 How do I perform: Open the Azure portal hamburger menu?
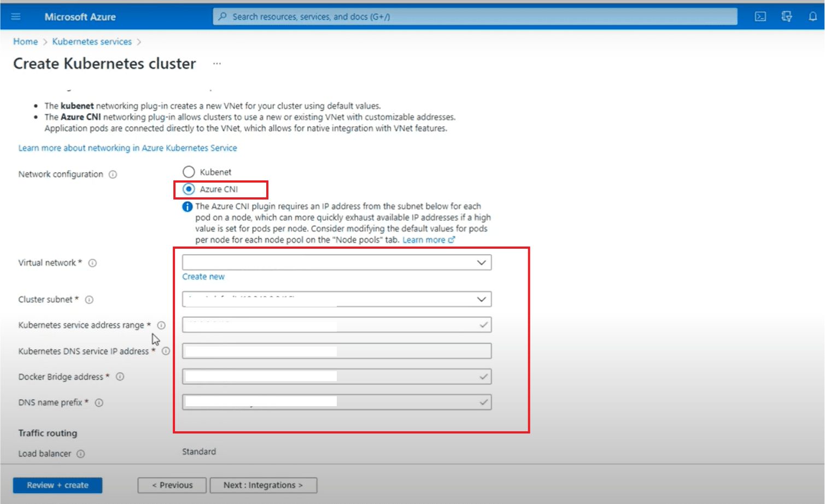(16, 16)
